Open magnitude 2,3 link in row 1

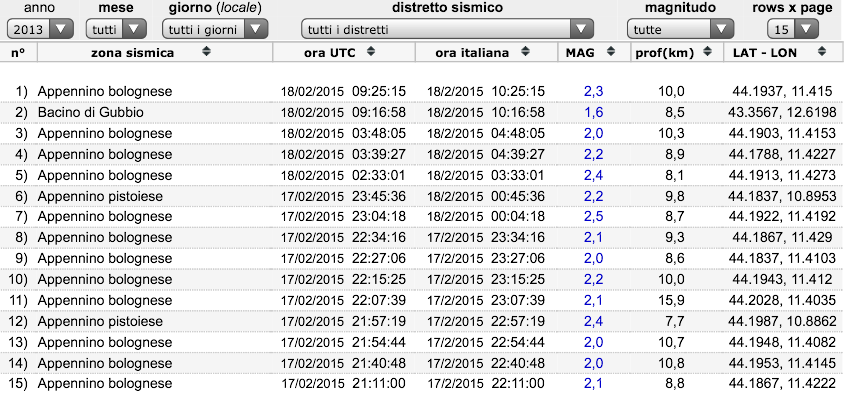[594, 91]
